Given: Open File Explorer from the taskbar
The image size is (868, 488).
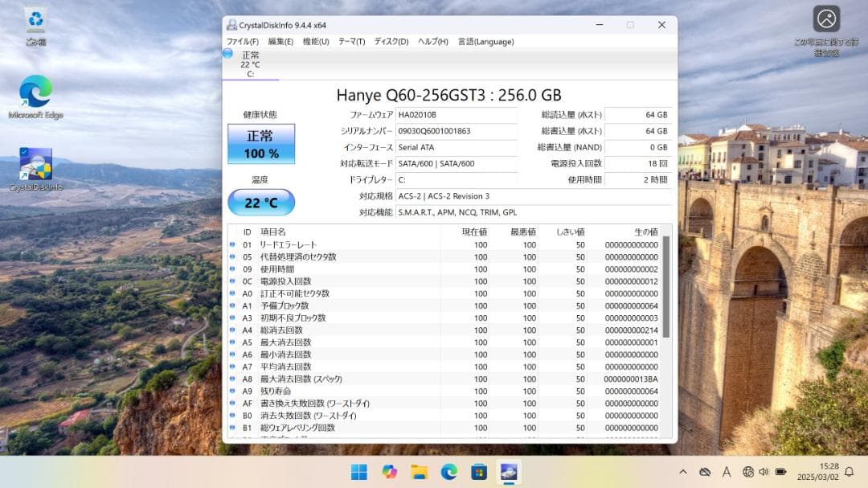Looking at the screenshot, I should tap(419, 472).
